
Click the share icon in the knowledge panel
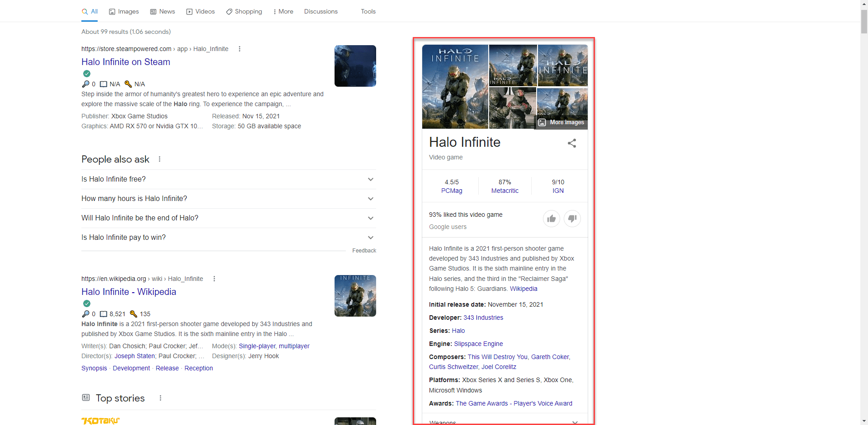(x=571, y=143)
